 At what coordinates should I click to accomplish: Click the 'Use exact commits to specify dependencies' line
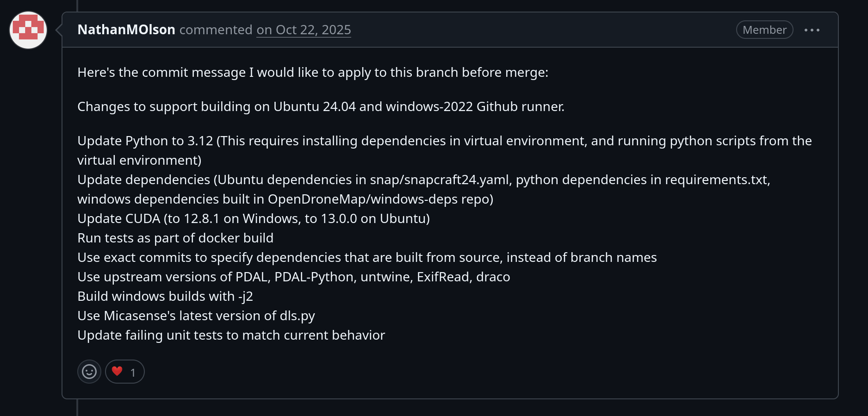pyautogui.click(x=367, y=258)
